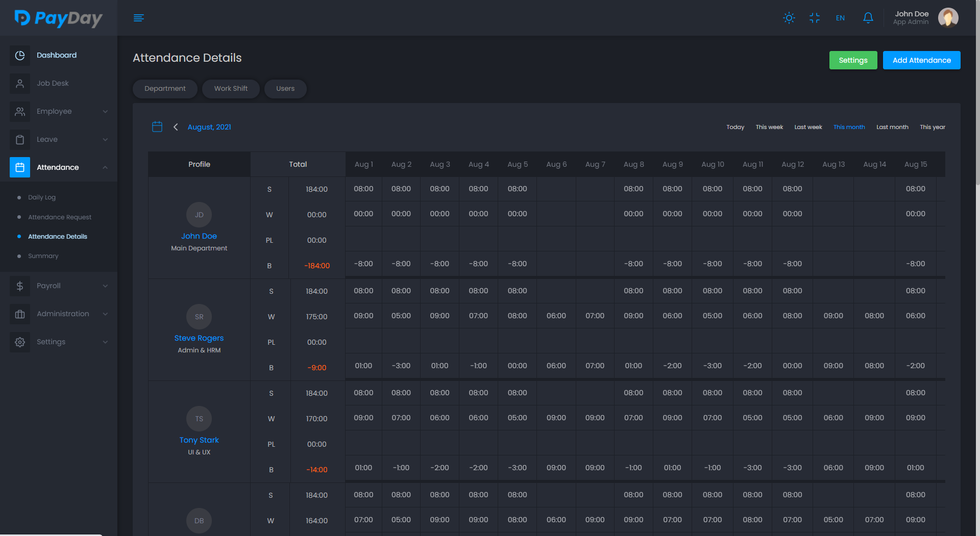Image resolution: width=980 pixels, height=536 pixels.
Task: Toggle fullscreen mode using the minimize icon
Action: pos(815,18)
